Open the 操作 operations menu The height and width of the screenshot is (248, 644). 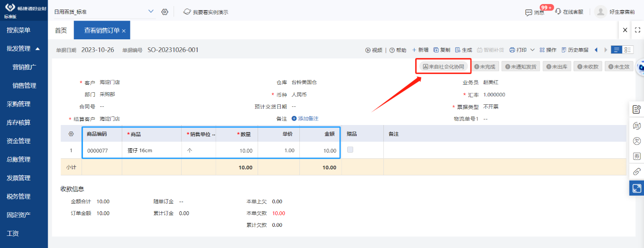548,50
